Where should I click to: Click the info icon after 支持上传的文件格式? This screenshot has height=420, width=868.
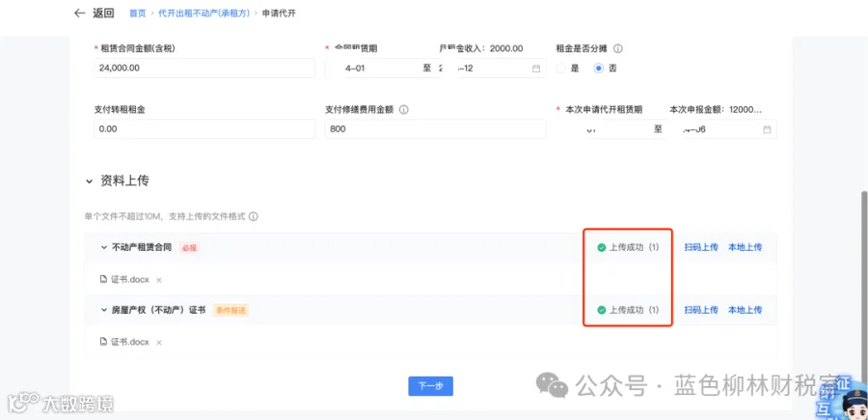tap(253, 216)
